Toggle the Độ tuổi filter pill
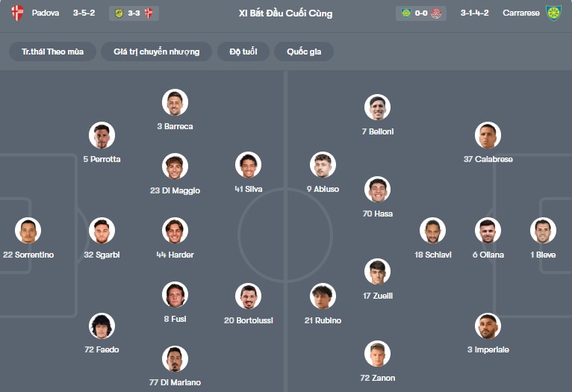The width and height of the screenshot is (572, 392). pyautogui.click(x=243, y=52)
